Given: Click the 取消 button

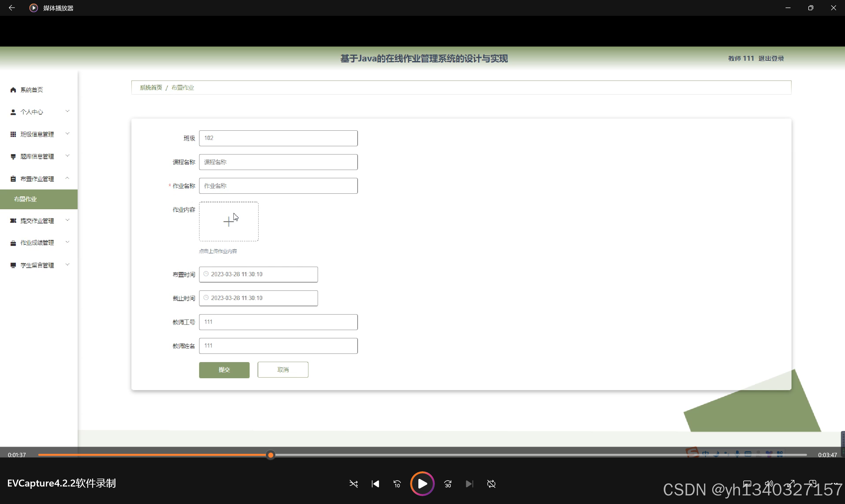Looking at the screenshot, I should click(x=283, y=370).
